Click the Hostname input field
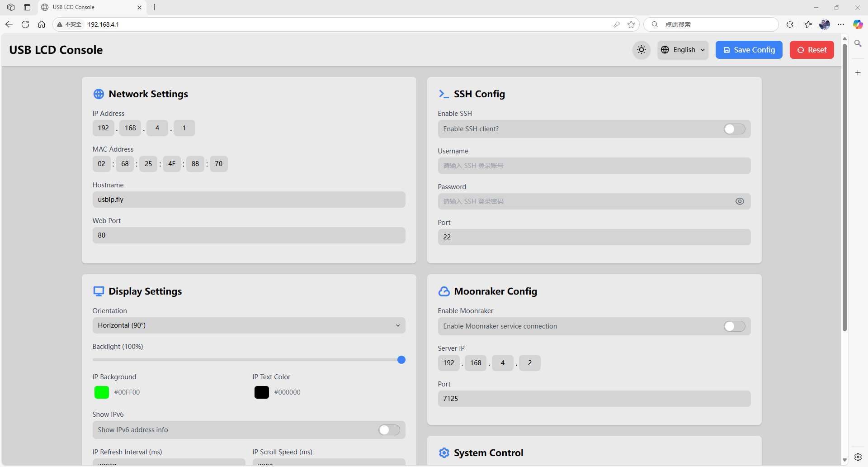Viewport: 868px width, 467px height. click(x=249, y=200)
